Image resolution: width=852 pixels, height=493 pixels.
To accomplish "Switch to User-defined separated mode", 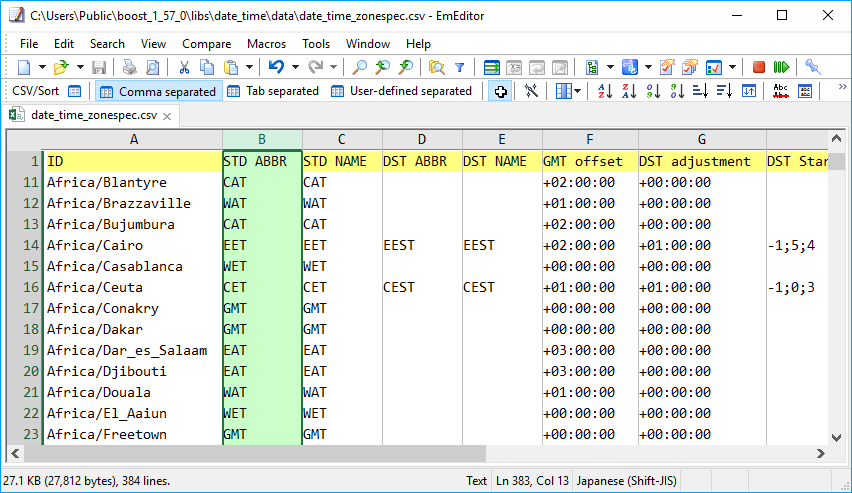I will click(x=402, y=91).
